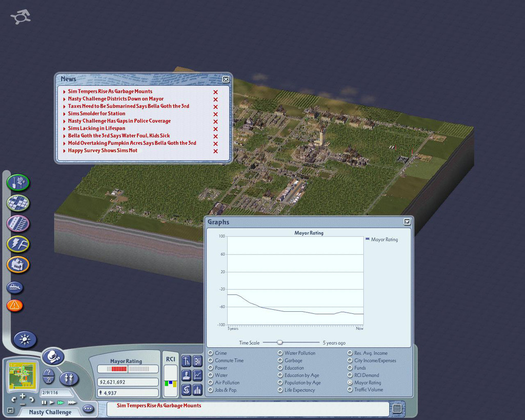Image resolution: width=525 pixels, height=420 pixels.
Task: Open the zoning tools menu
Action: click(x=18, y=203)
